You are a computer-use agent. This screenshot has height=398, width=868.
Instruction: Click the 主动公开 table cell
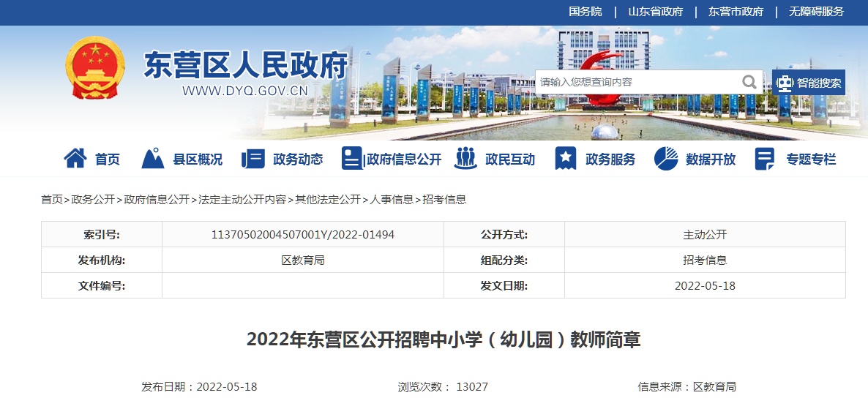(x=705, y=235)
